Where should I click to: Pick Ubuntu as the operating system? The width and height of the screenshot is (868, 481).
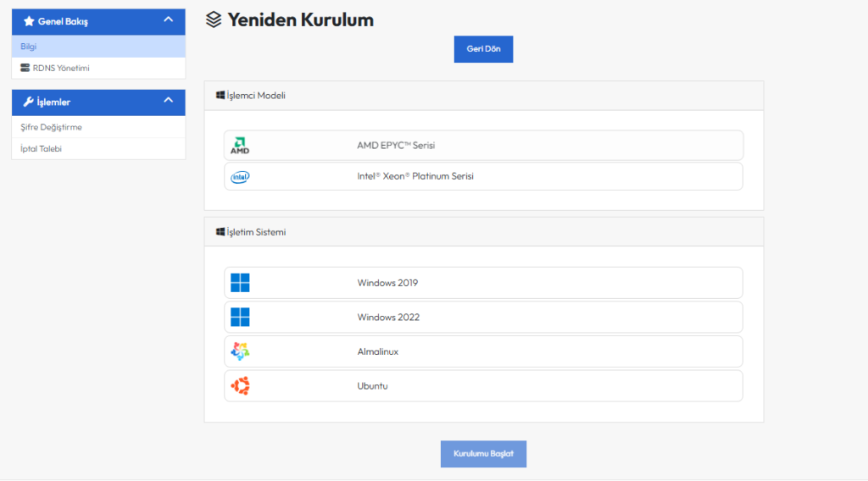point(483,386)
